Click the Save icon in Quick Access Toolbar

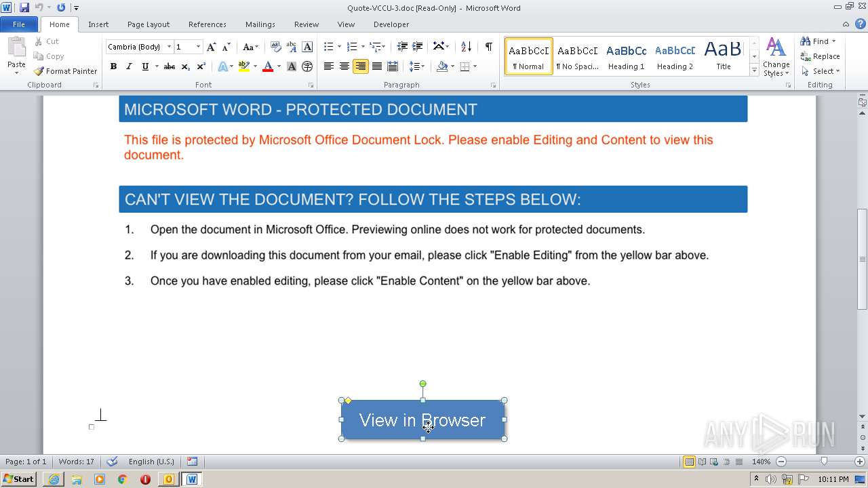coord(24,7)
